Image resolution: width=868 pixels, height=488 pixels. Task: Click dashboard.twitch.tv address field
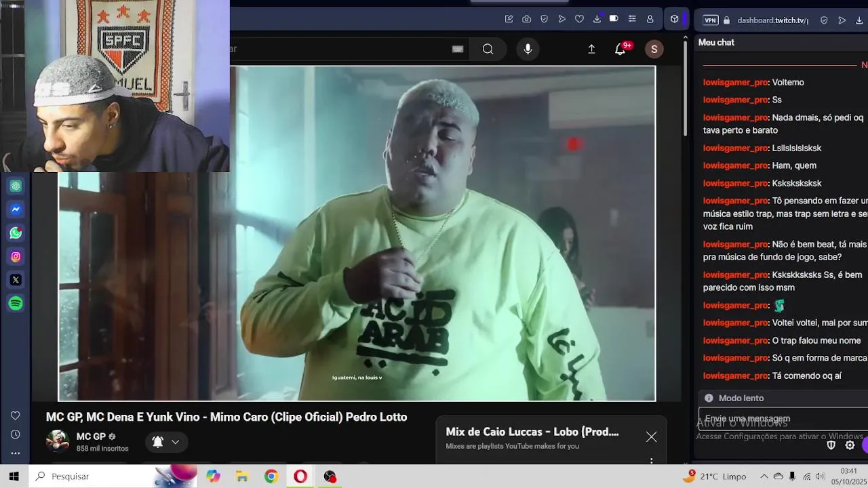tap(772, 20)
